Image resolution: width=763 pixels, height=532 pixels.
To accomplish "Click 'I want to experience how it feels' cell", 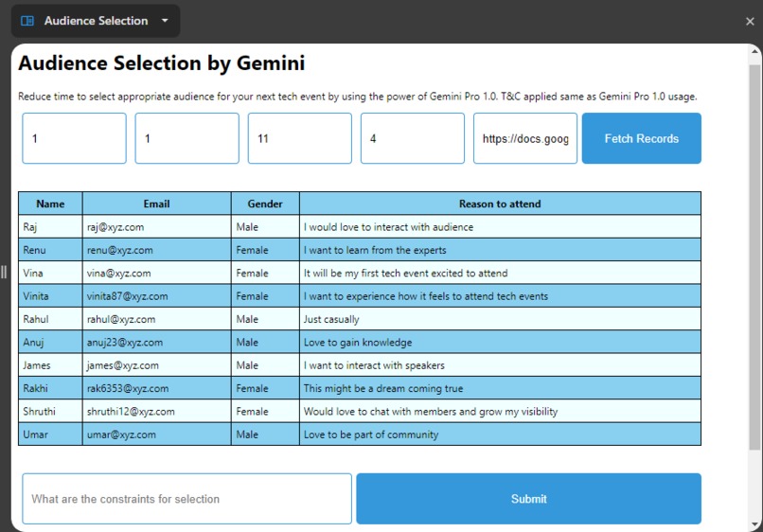I will coord(500,296).
